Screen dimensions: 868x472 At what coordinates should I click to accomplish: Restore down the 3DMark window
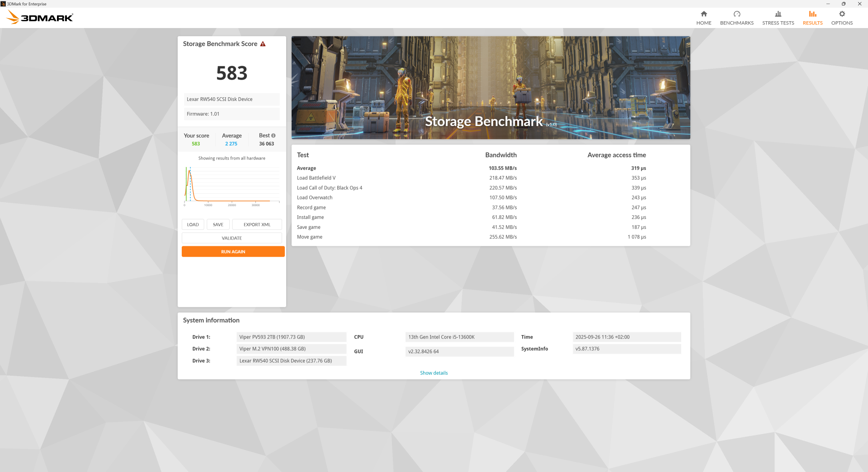(x=843, y=4)
